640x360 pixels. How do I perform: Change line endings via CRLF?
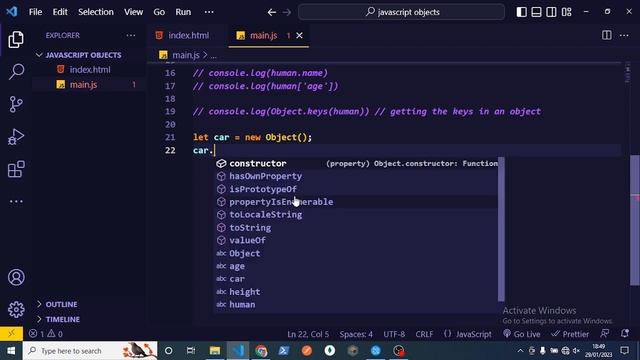(424, 334)
